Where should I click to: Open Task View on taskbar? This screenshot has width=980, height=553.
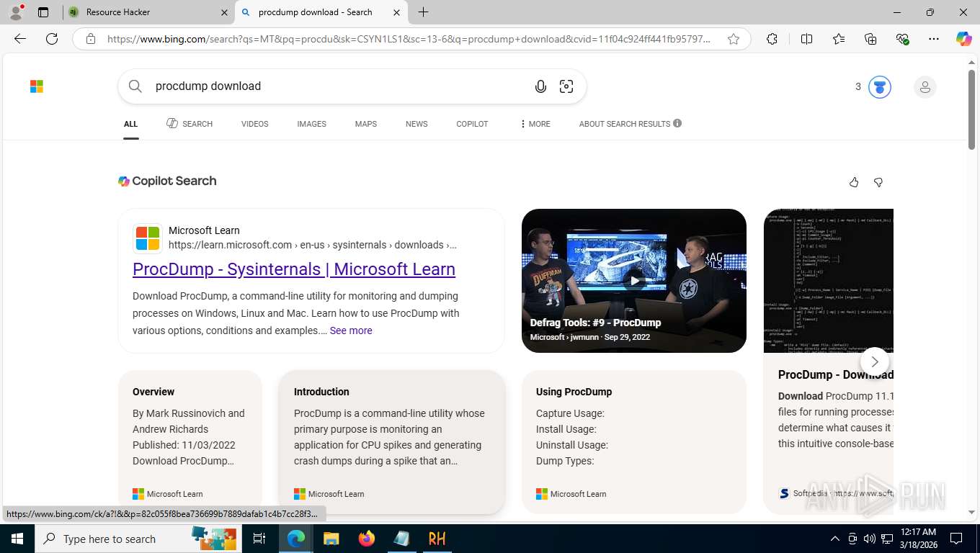[x=259, y=539]
